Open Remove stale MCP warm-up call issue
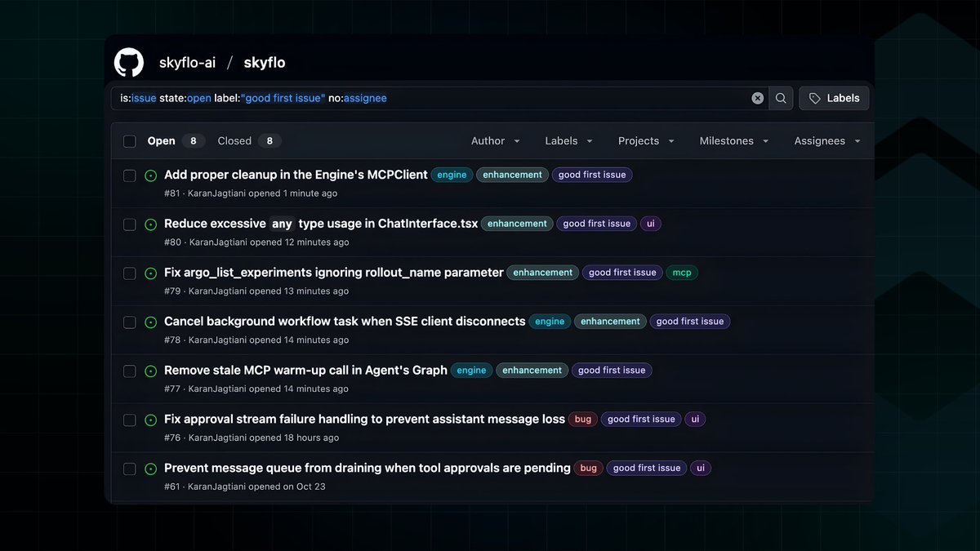This screenshot has height=551, width=980. click(x=305, y=371)
